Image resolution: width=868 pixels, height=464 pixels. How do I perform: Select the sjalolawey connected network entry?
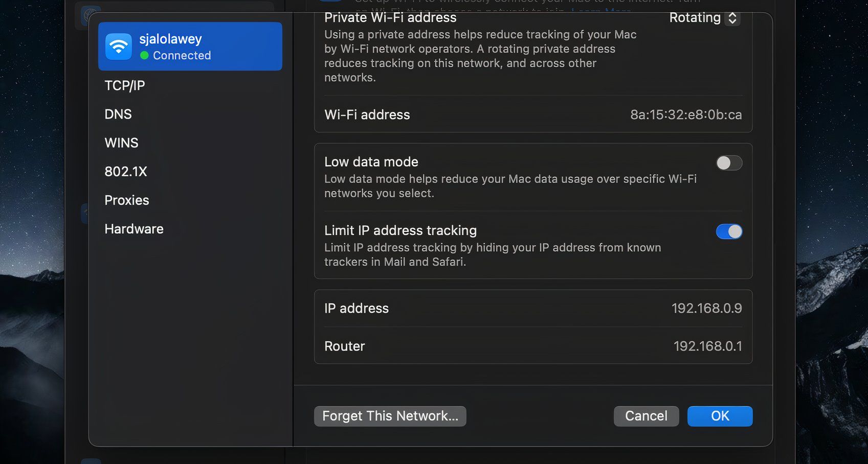(x=190, y=46)
